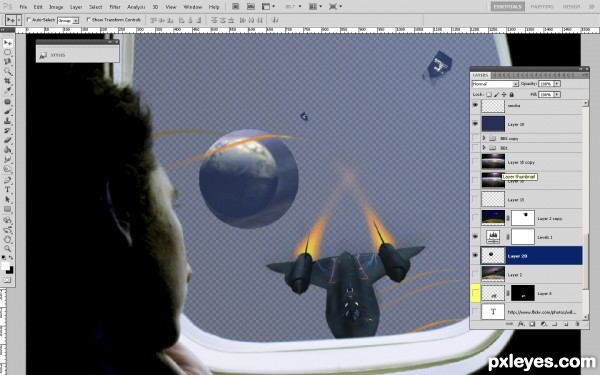Click the Delete layer trash icon
This screenshot has width=600, height=375.
coord(577,324)
